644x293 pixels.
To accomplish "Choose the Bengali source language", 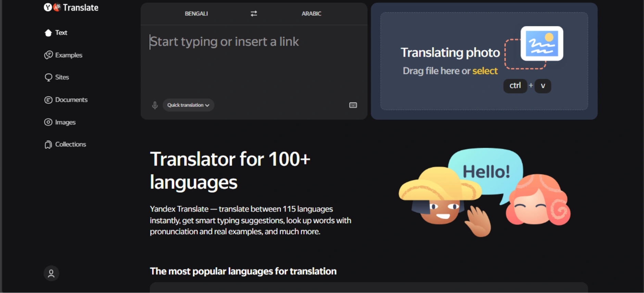I will (x=196, y=14).
